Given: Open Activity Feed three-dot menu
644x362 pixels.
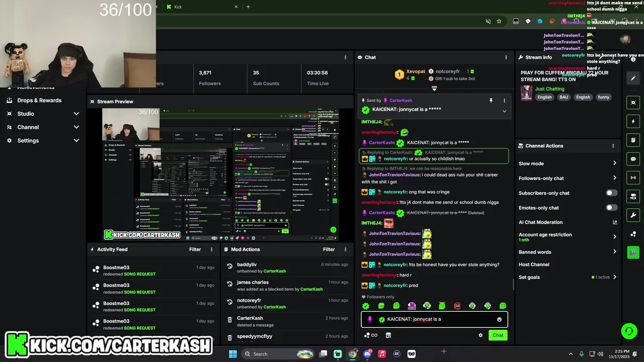Looking at the screenshot, I should click(x=211, y=249).
